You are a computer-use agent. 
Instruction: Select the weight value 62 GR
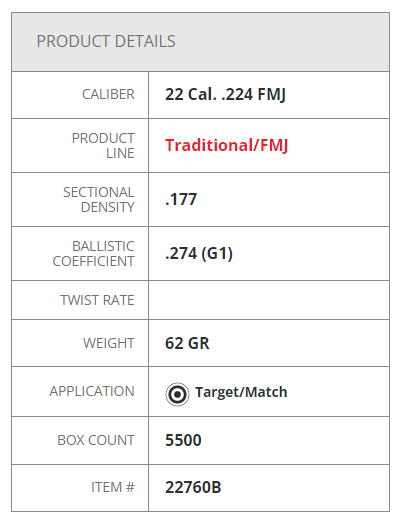click(187, 344)
